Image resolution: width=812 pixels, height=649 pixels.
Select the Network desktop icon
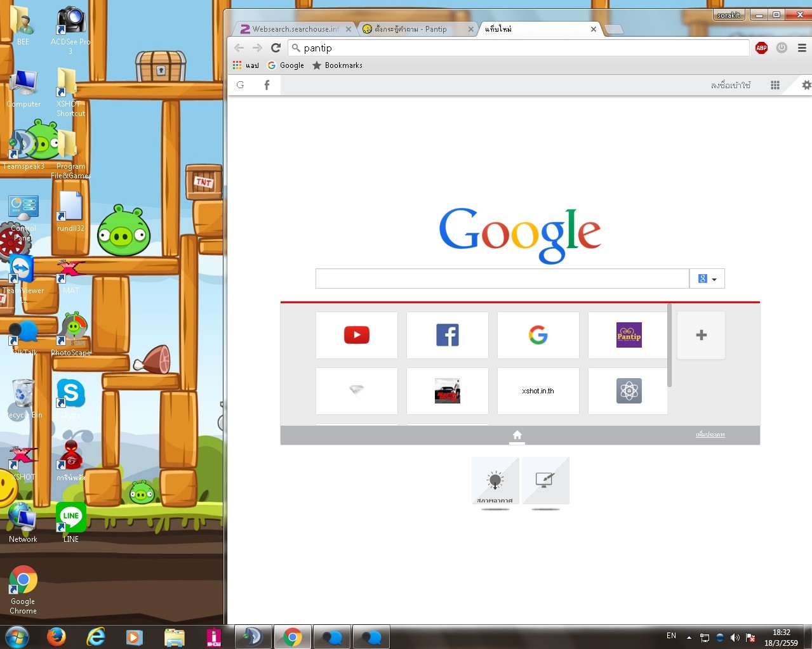pos(23,523)
